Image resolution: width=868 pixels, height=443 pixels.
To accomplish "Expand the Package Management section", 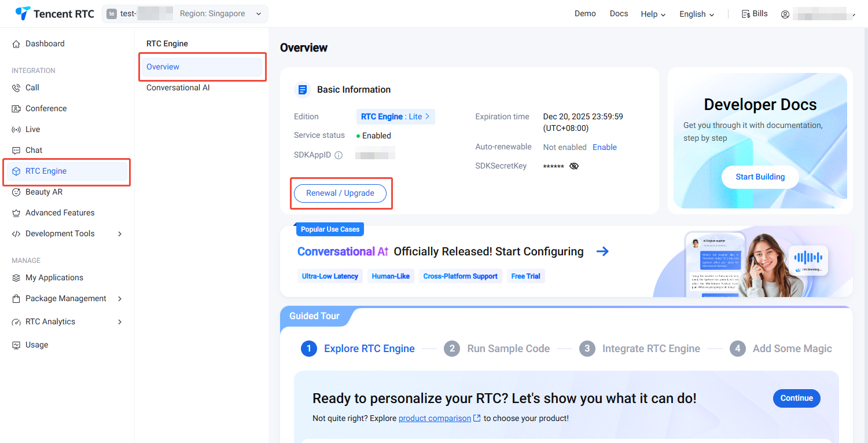I will [120, 299].
